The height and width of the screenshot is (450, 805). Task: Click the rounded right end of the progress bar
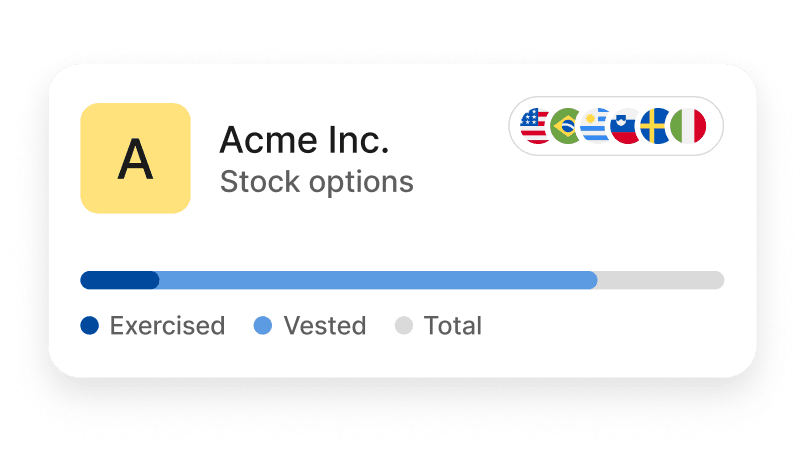(x=717, y=280)
